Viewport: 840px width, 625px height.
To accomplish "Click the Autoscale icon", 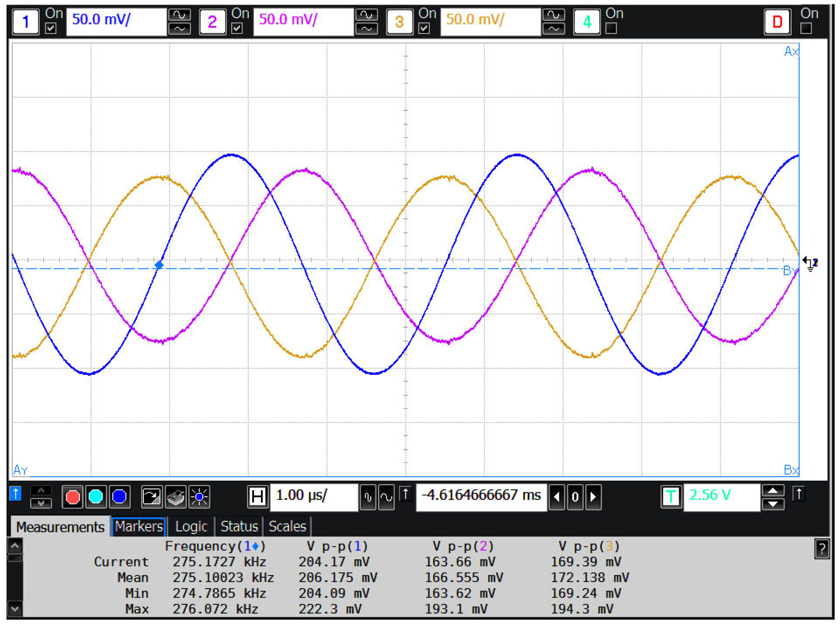I will click(x=151, y=497).
